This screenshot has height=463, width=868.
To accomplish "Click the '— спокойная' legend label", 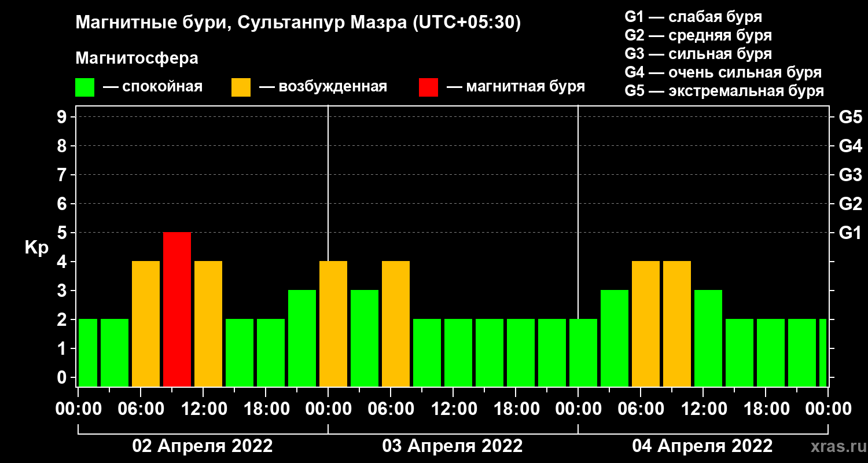I will (x=153, y=87).
